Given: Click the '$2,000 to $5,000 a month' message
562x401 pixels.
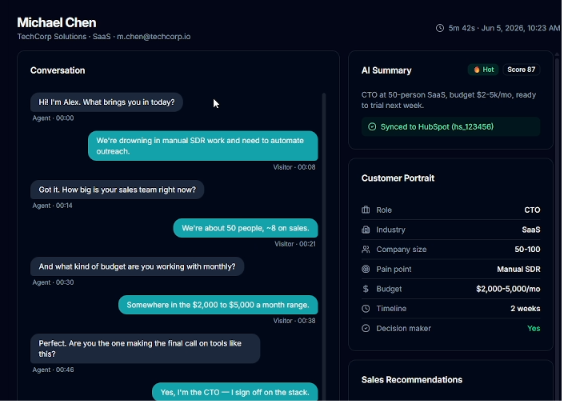Looking at the screenshot, I should [x=218, y=305].
